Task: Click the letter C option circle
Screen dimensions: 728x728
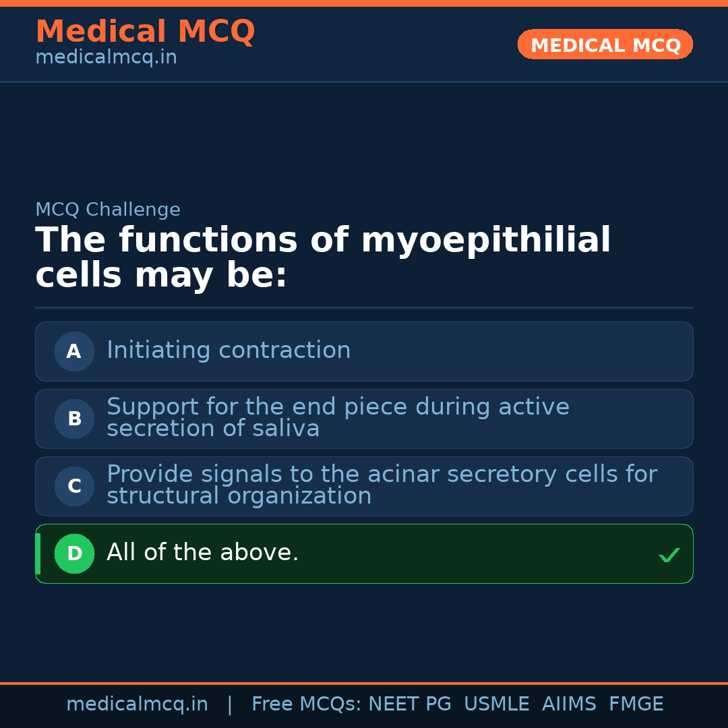Action: [74, 486]
